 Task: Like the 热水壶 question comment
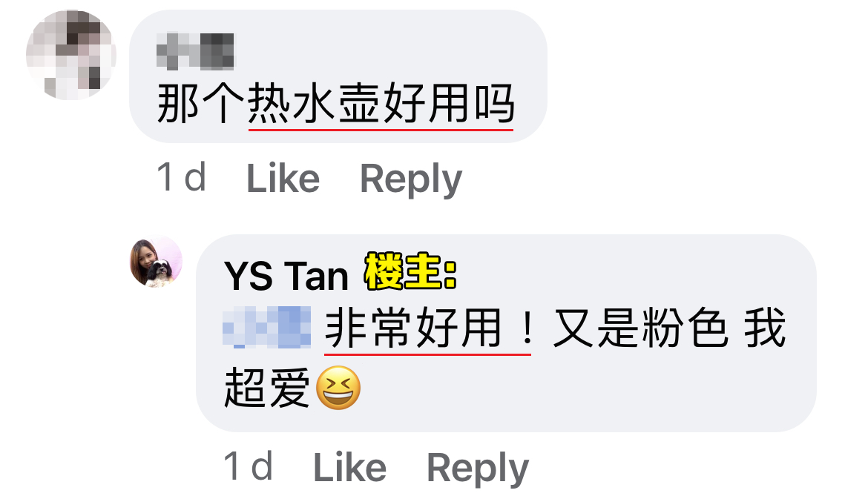283,179
